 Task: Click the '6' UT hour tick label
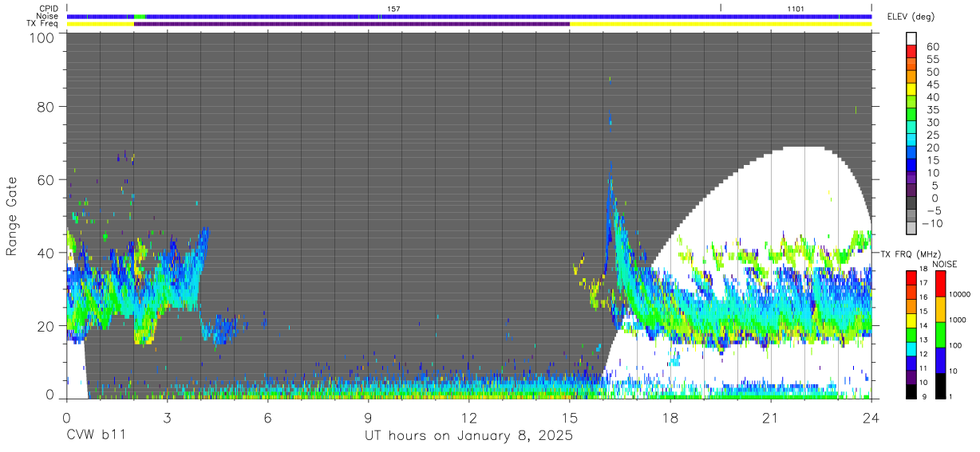(x=267, y=417)
